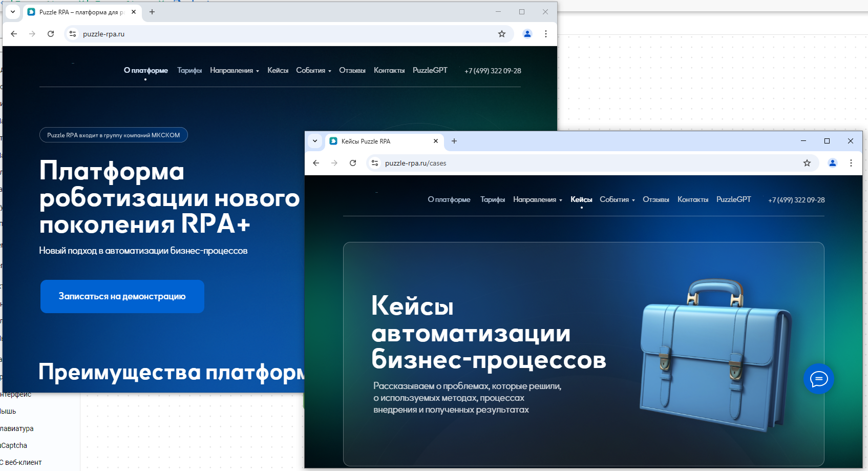Image resolution: width=868 pixels, height=471 pixels.
Task: Reload the rear Puzzle RPA home page
Action: (51, 34)
